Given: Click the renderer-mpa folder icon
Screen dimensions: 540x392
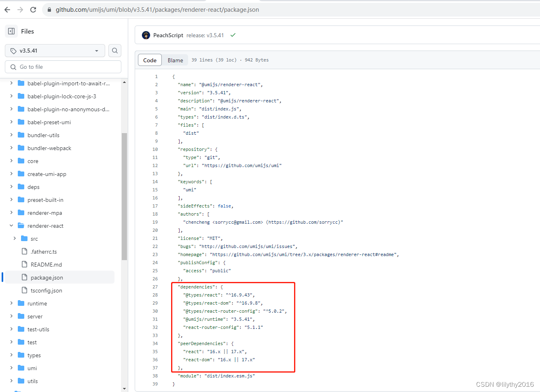Looking at the screenshot, I should (21, 213).
